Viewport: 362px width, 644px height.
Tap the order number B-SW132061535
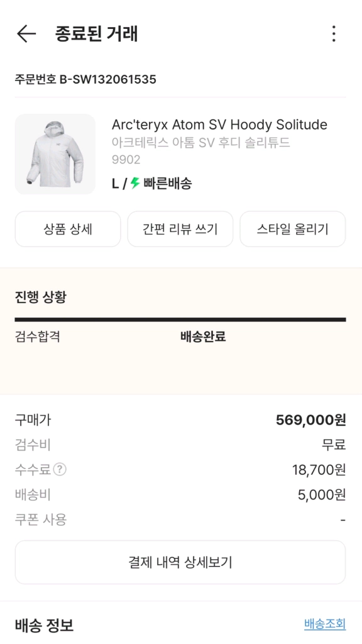click(108, 79)
